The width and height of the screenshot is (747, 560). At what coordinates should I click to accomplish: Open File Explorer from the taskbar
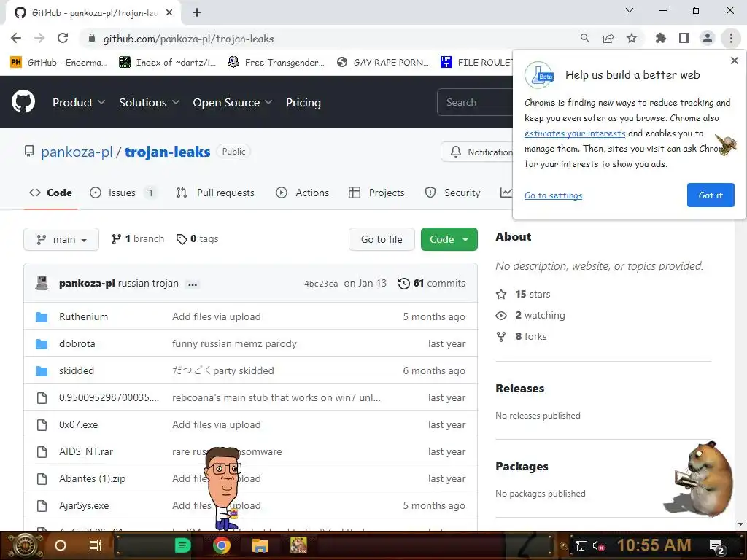(260, 545)
